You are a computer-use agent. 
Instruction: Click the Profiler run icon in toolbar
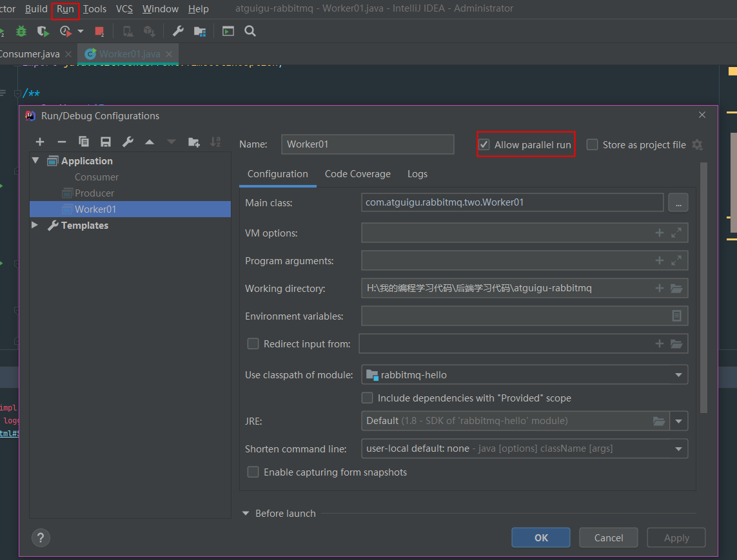[x=65, y=32]
